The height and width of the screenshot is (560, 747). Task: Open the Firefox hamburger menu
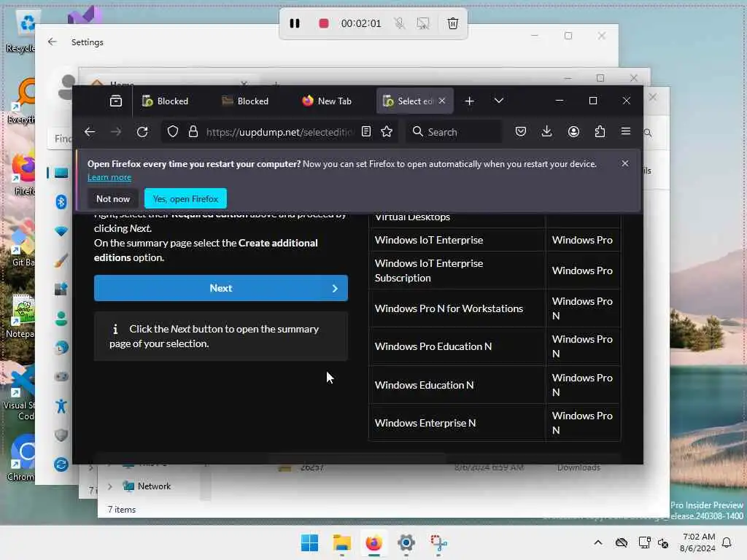[626, 131]
